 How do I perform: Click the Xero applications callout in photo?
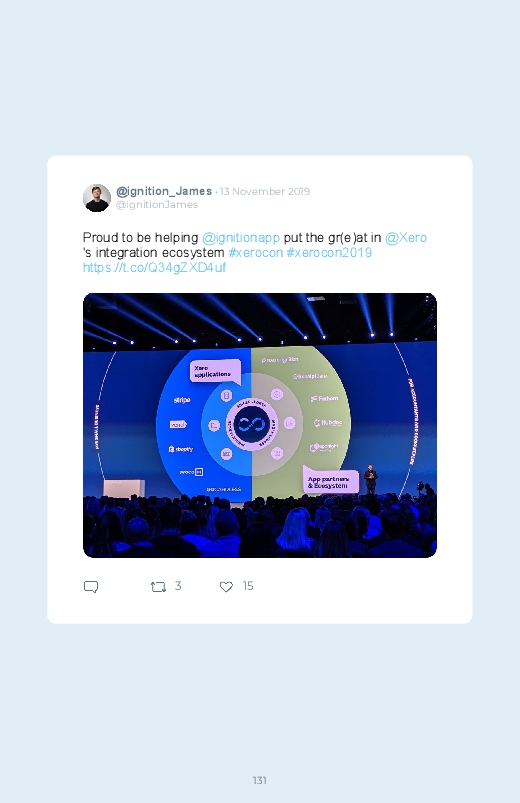click(215, 372)
